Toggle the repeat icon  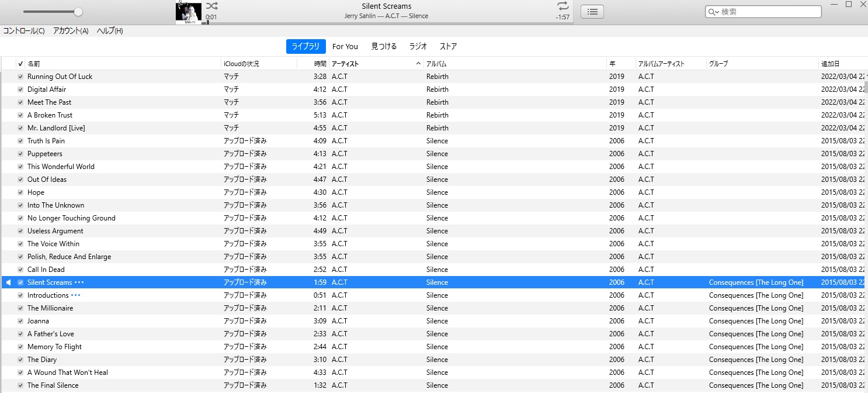pos(563,6)
